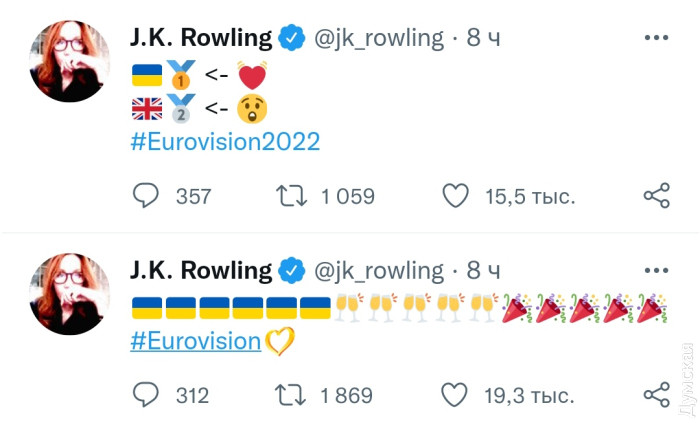Reply to the second tweet with 312 replies
Image resolution: width=700 pixels, height=423 pixels.
pyautogui.click(x=146, y=395)
